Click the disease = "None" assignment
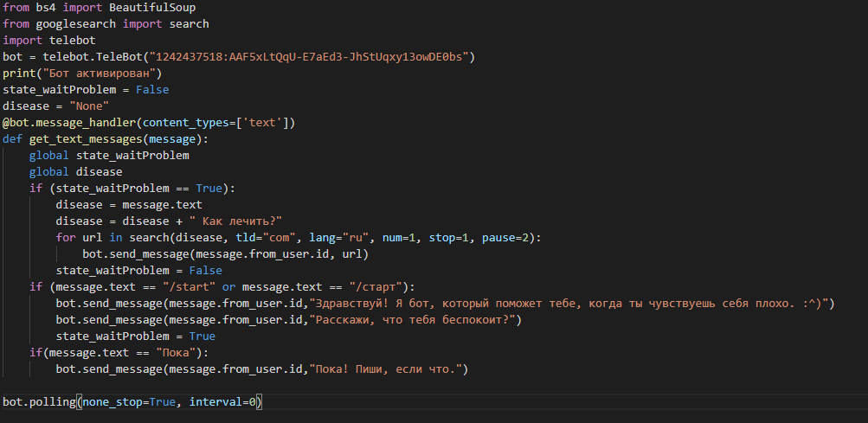Viewport: 868px width, 423px height. click(56, 106)
